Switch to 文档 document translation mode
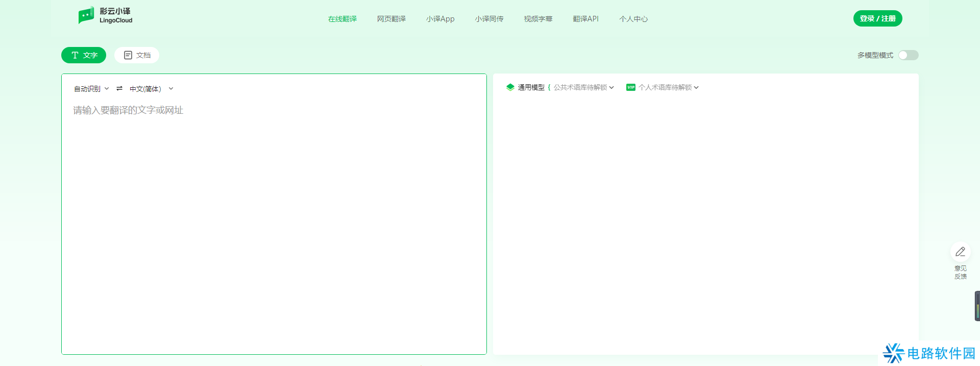 pyautogui.click(x=137, y=55)
